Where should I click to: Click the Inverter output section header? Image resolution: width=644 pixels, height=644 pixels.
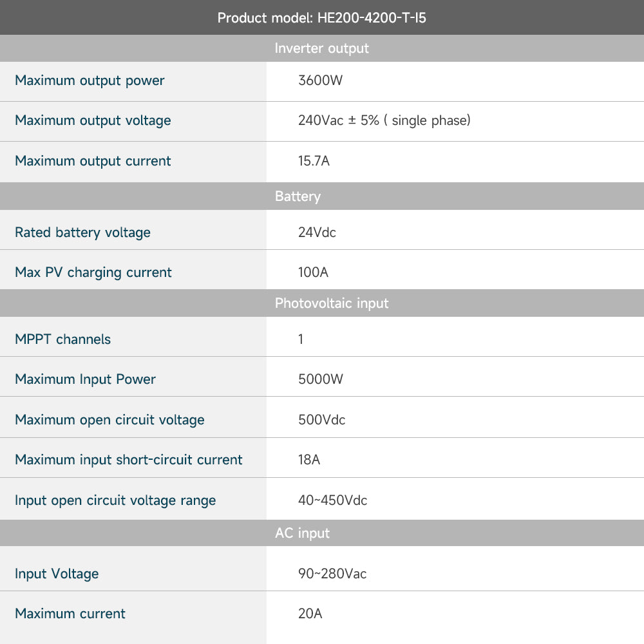[322, 48]
